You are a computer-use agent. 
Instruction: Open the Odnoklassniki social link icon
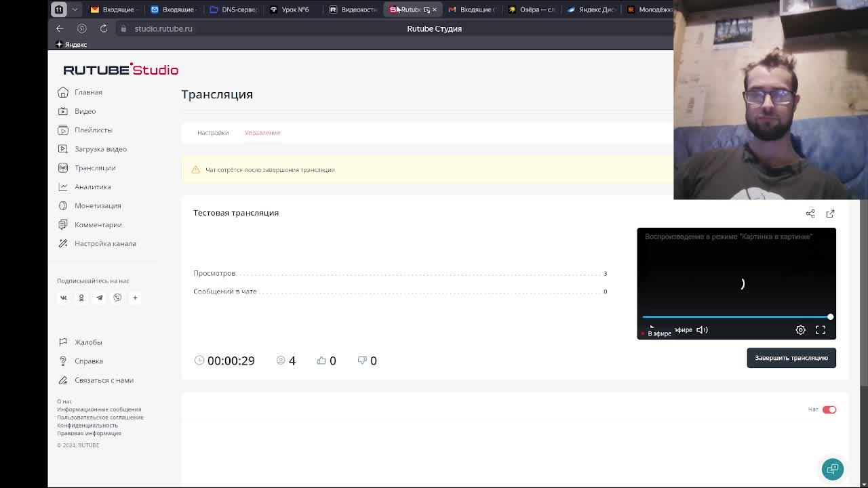pyautogui.click(x=81, y=298)
